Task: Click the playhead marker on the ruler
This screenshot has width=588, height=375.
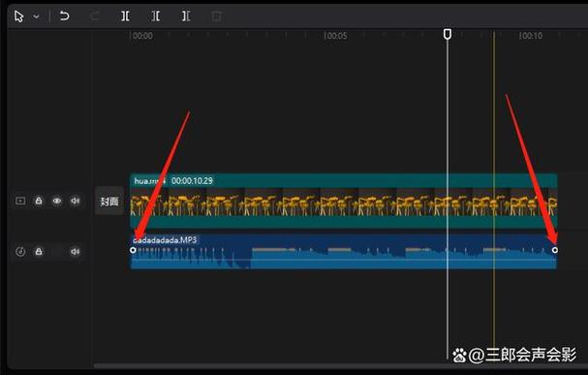Action: pyautogui.click(x=447, y=34)
